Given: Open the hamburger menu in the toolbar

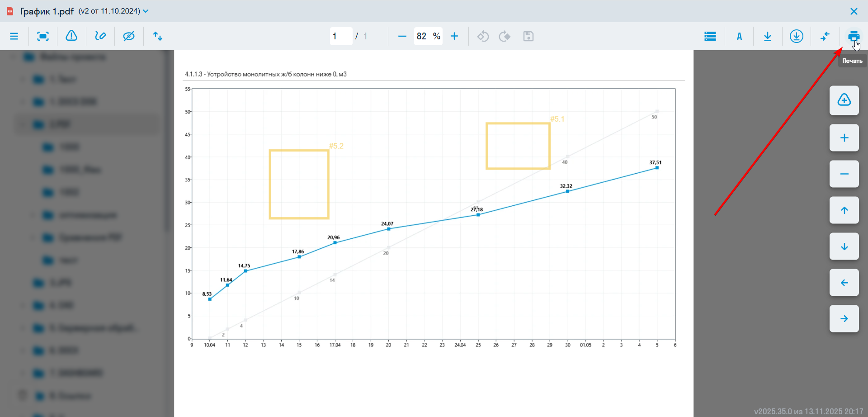Looking at the screenshot, I should click(x=14, y=36).
